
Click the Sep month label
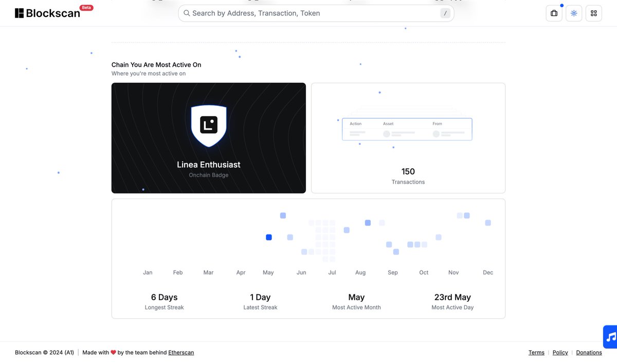pos(393,272)
